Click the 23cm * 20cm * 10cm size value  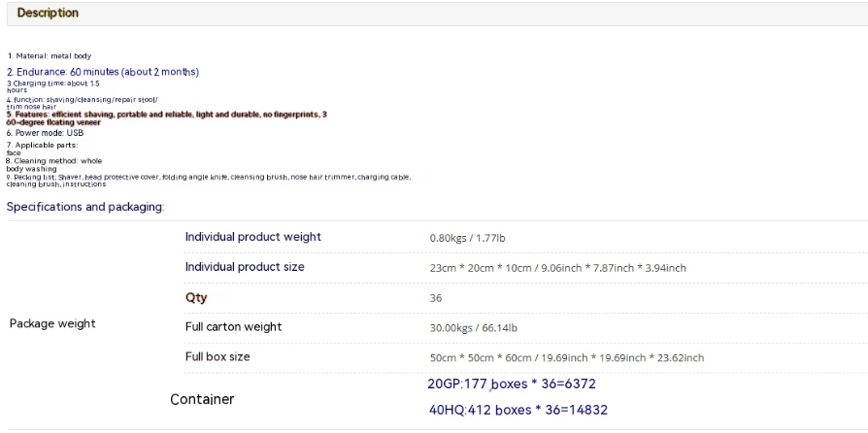click(x=558, y=268)
